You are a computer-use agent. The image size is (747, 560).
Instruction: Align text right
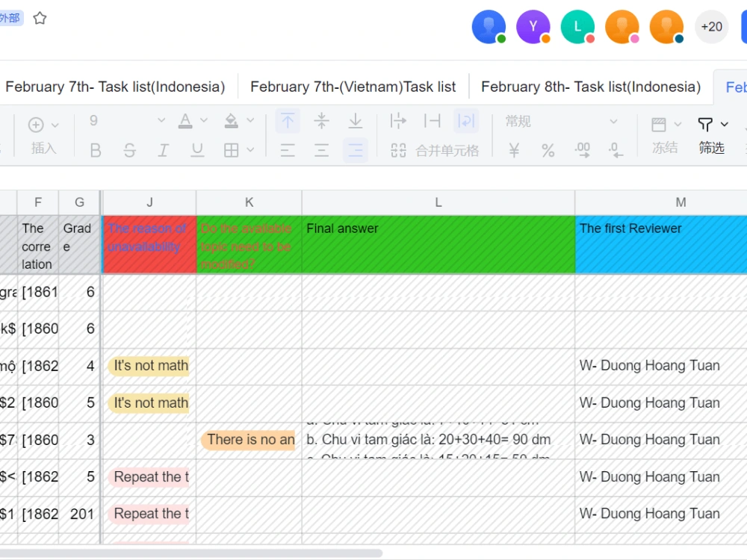tap(356, 151)
